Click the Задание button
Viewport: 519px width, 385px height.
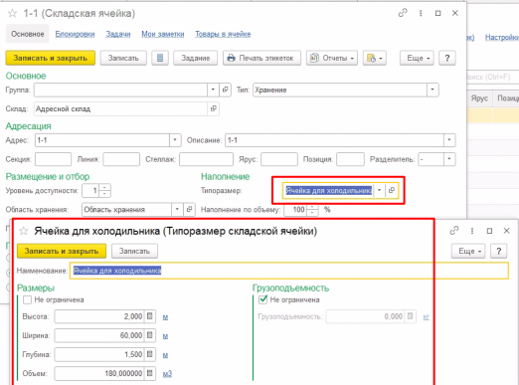click(195, 58)
